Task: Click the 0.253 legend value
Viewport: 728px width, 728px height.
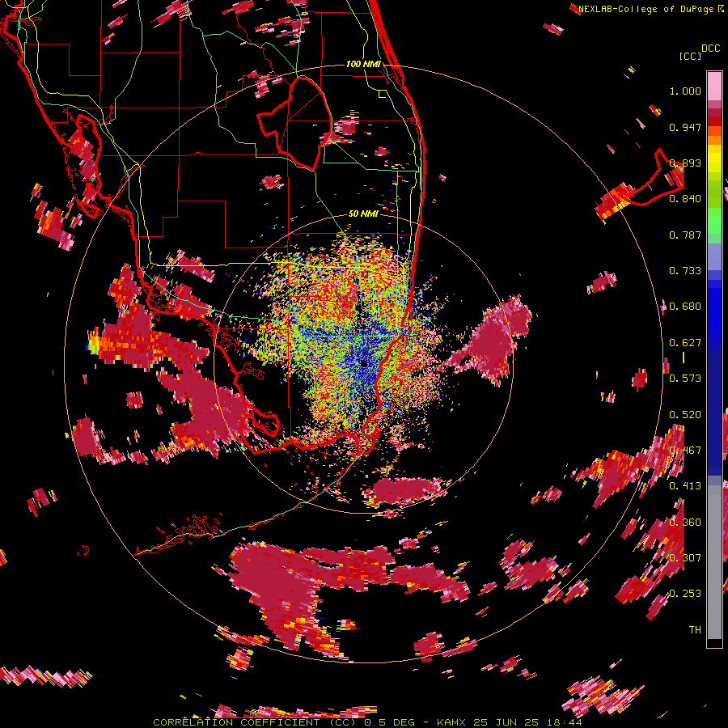Action: 685,594
